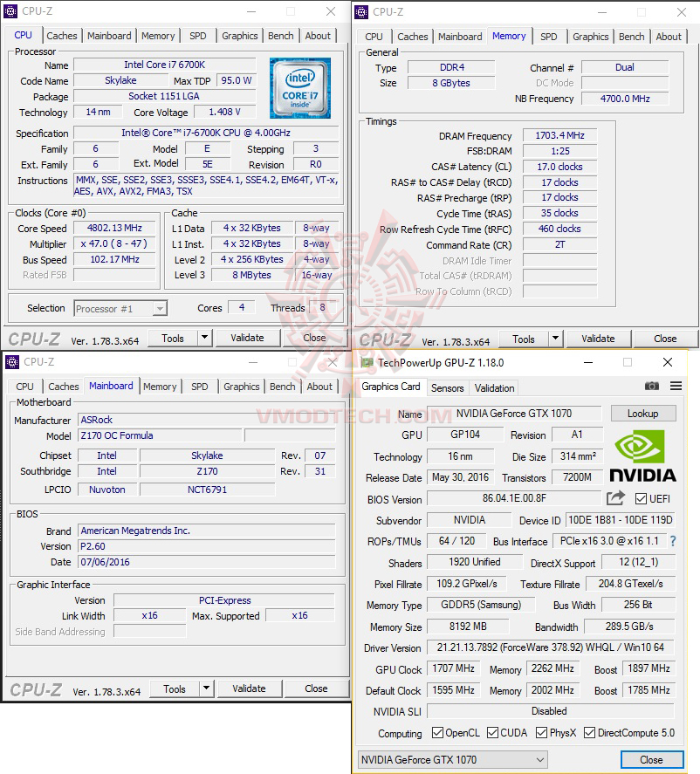Switch to Caches tab in CPU window
Viewport: 700px width, 774px height.
click(62, 36)
